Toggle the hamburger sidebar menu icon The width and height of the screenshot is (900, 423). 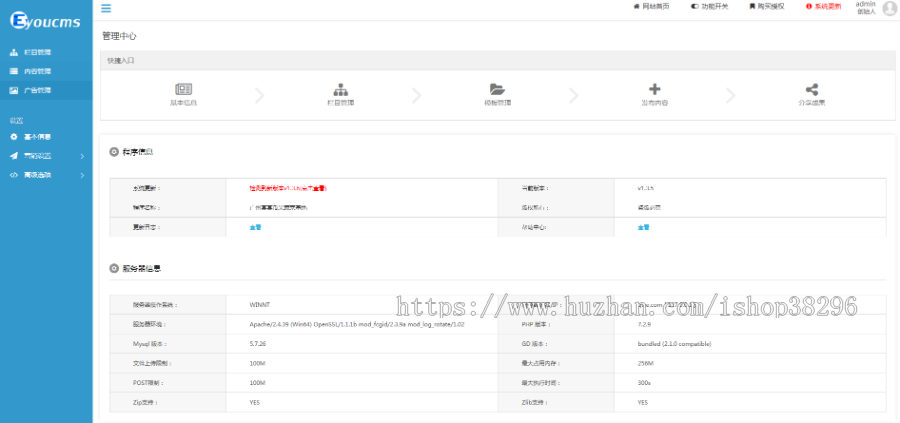pos(106,8)
